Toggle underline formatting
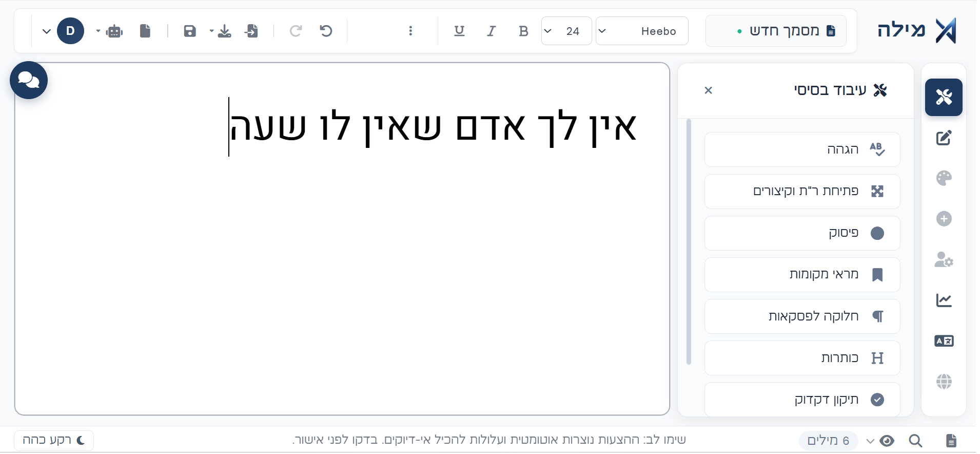This screenshot has height=454, width=980. point(459,31)
